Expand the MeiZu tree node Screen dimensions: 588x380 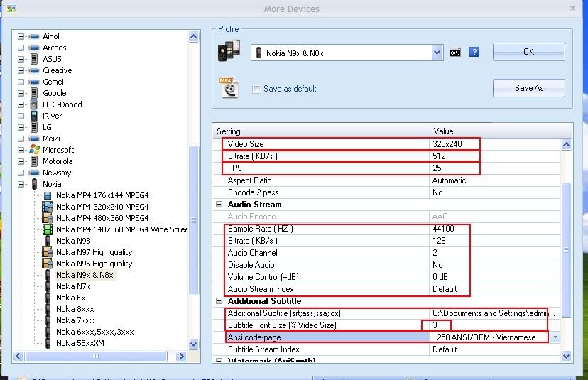coord(21,139)
